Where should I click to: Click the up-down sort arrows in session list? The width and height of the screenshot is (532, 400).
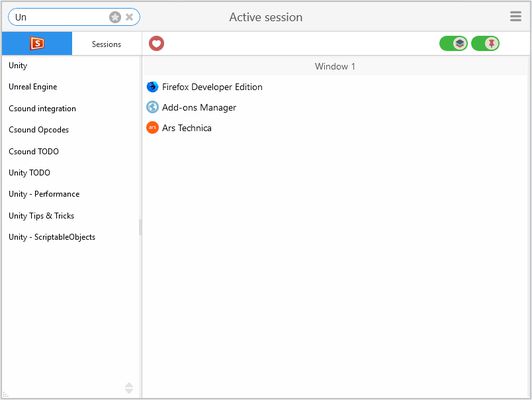(129, 388)
